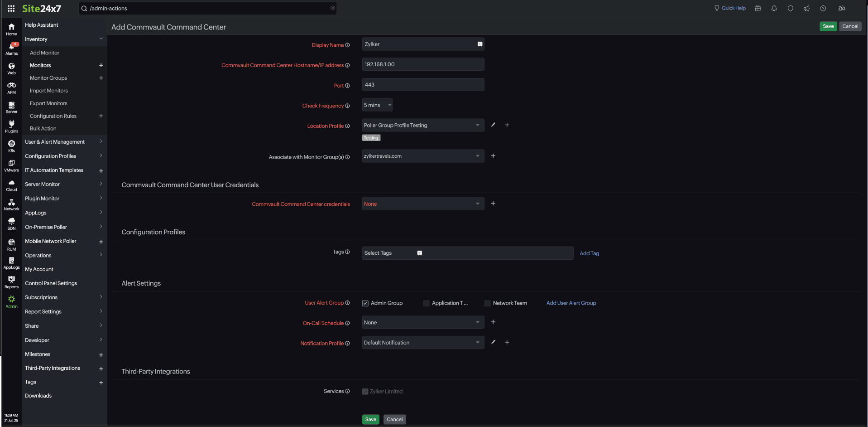Check the Network Team alert group
The width and height of the screenshot is (868, 427).
[487, 303]
